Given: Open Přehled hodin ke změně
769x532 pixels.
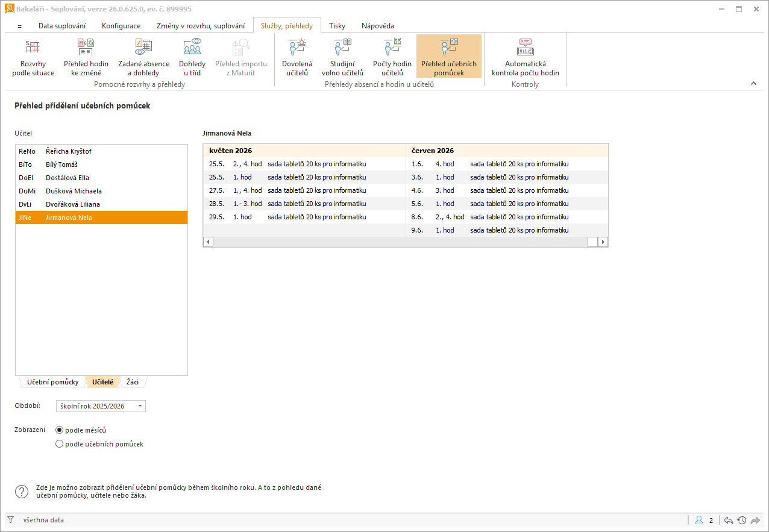Looking at the screenshot, I should 86,57.
